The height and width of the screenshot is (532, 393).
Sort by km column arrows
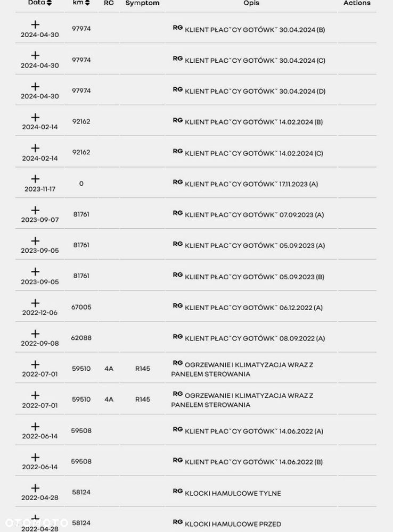click(x=87, y=3)
